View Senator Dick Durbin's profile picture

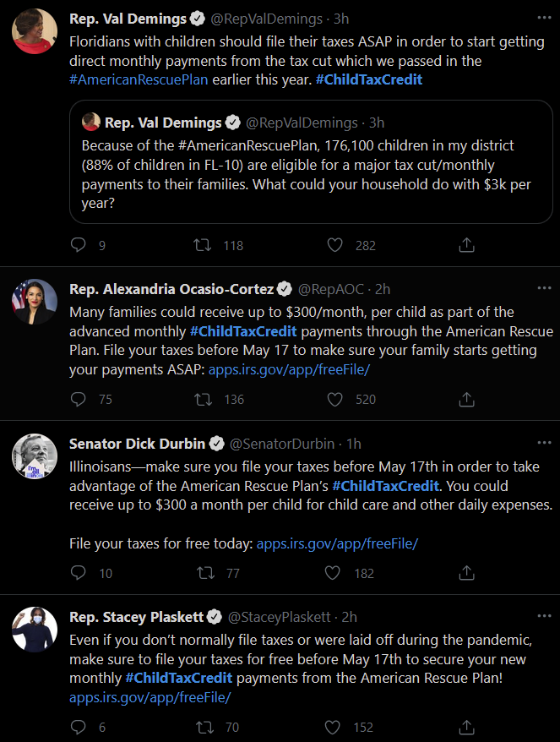coord(35,456)
